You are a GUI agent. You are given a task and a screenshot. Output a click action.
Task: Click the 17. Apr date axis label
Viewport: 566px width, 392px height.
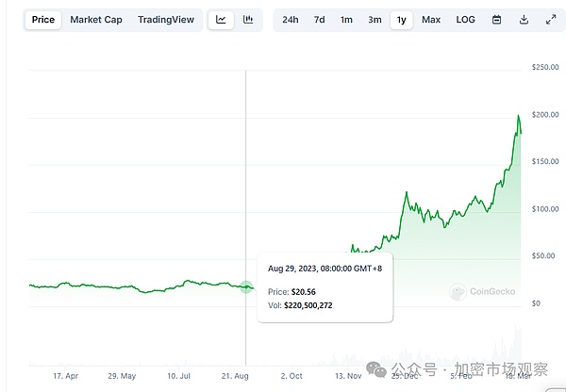click(x=65, y=375)
